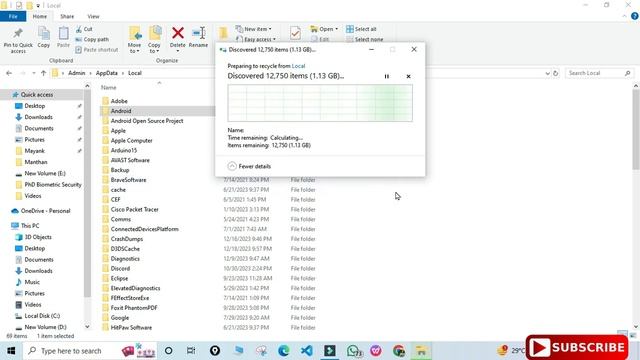Click Paste shortcut in the ribbon
This screenshot has height=360, width=640.
(x=97, y=50)
